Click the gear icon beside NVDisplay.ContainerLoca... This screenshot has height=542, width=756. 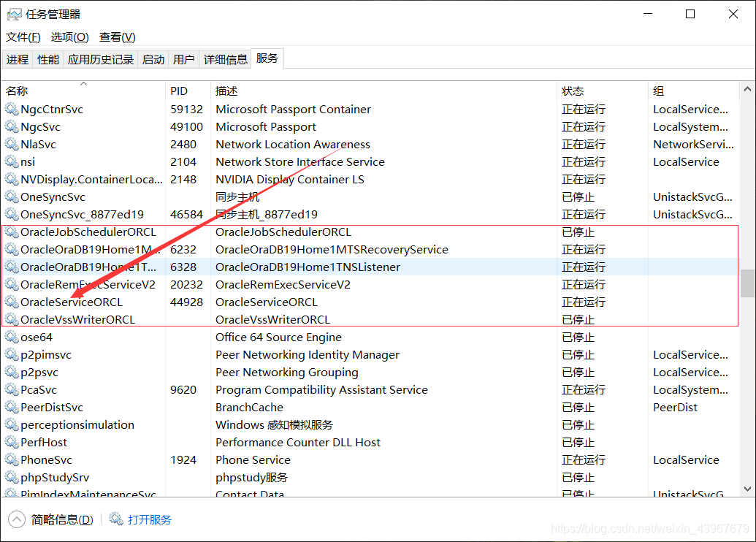[12, 180]
